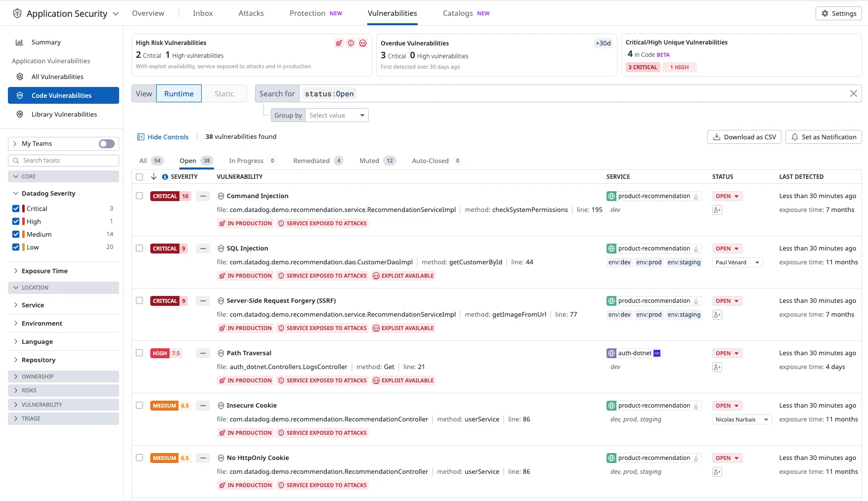Download results as CSV
The image size is (868, 501).
[x=744, y=137]
